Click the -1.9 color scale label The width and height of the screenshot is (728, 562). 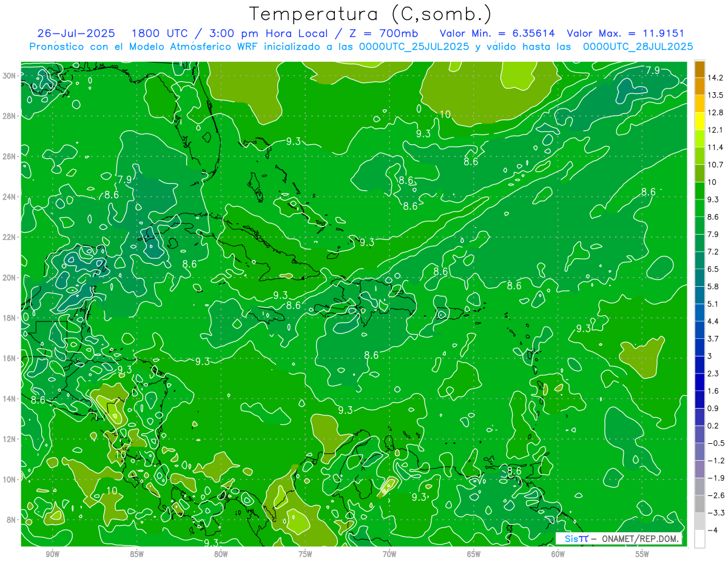(716, 478)
